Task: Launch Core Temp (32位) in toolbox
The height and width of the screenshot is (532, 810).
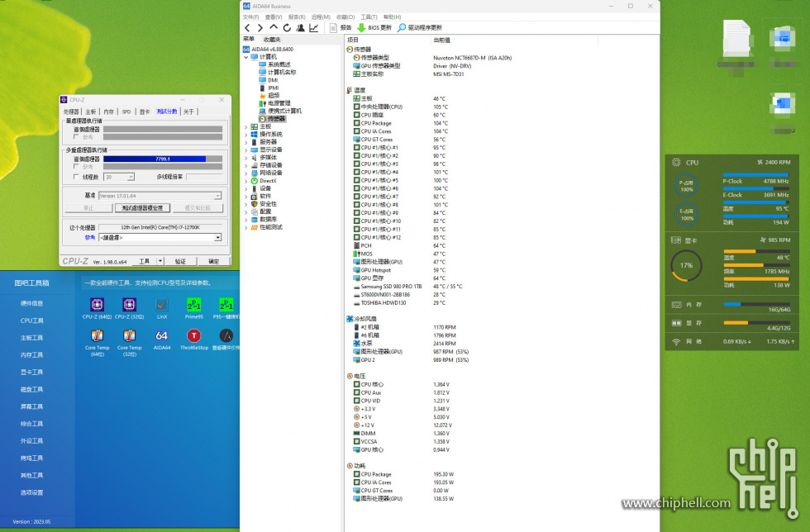Action: point(129,343)
